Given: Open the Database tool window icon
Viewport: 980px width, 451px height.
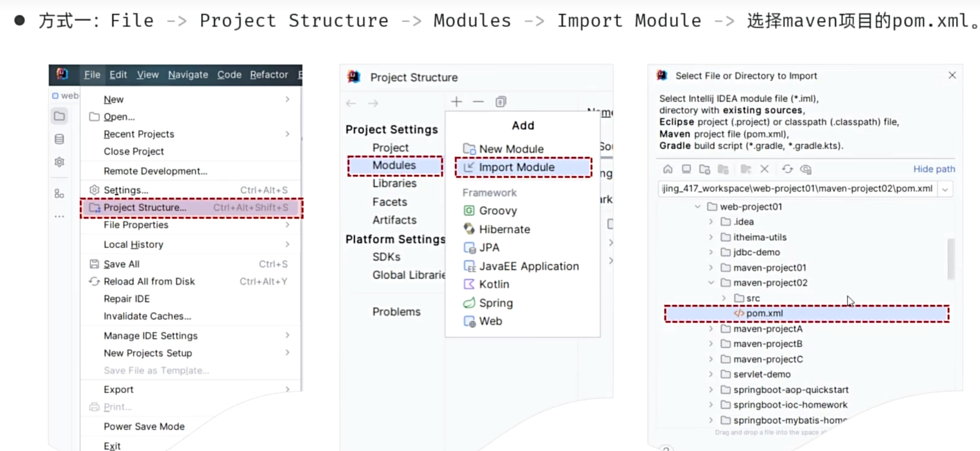Looking at the screenshot, I should click(x=59, y=139).
